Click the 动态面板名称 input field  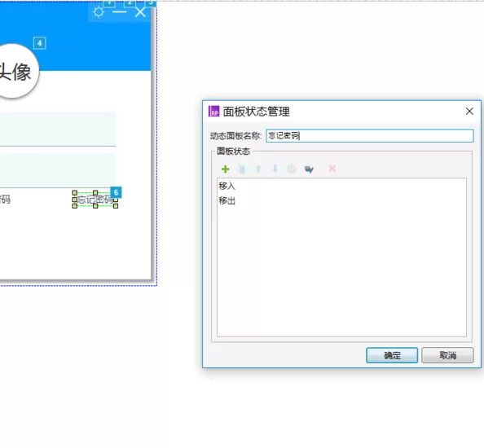point(369,136)
